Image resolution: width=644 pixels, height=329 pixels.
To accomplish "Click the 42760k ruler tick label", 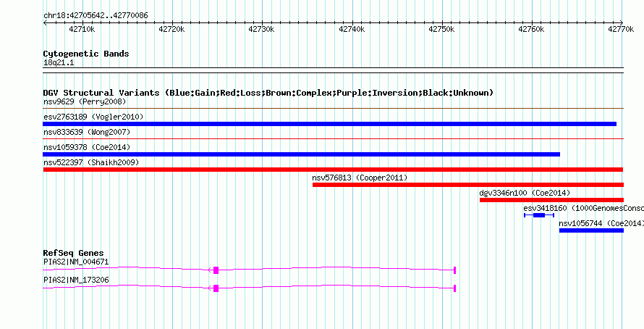I will coord(531,30).
